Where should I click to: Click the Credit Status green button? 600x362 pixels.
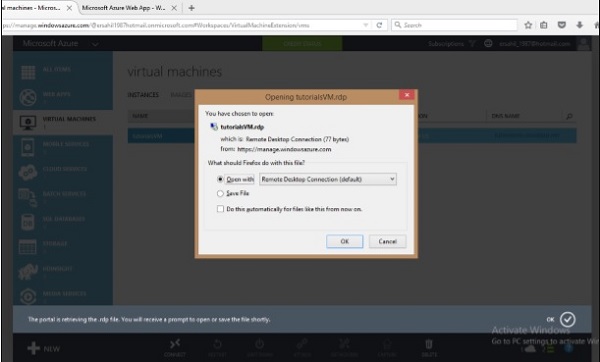click(x=302, y=44)
